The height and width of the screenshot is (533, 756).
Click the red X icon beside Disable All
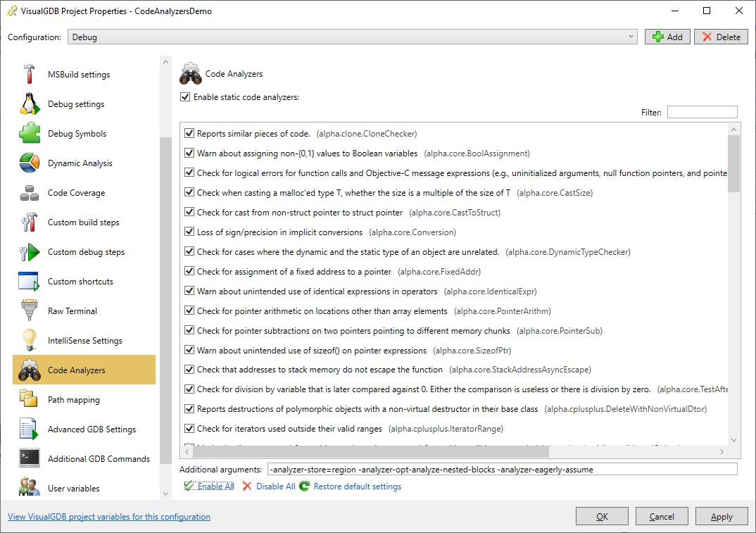247,487
